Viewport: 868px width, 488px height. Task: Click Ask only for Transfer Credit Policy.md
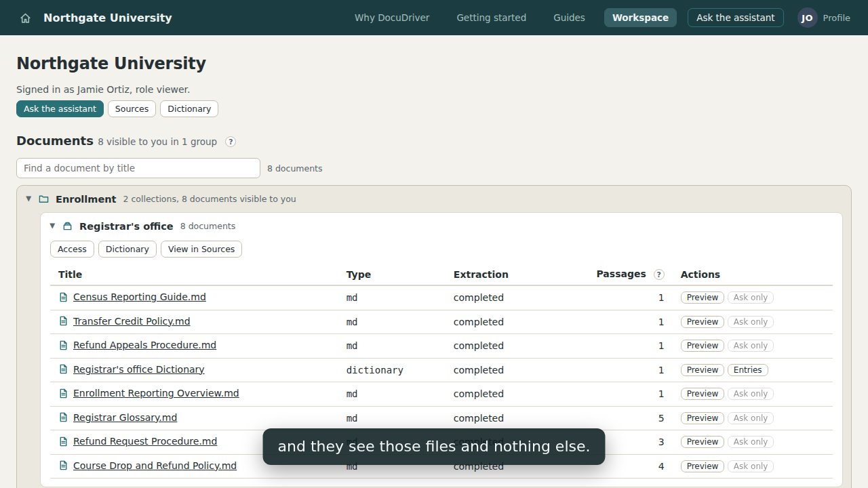751,321
